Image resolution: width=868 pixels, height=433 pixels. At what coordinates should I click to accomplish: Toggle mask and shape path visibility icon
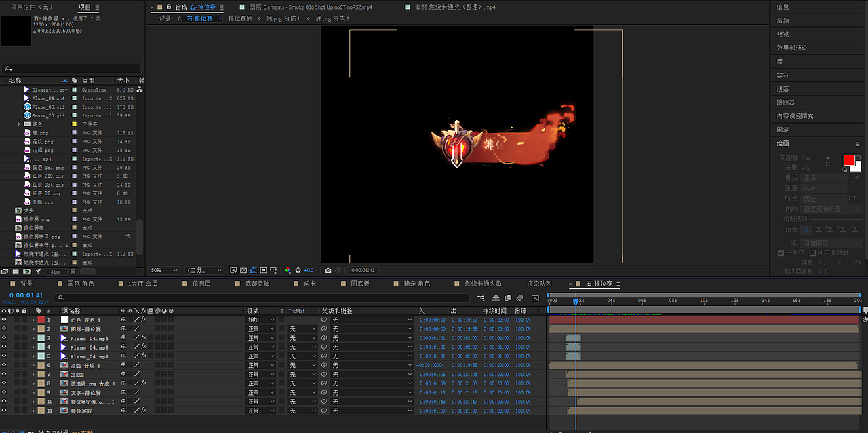(x=254, y=270)
